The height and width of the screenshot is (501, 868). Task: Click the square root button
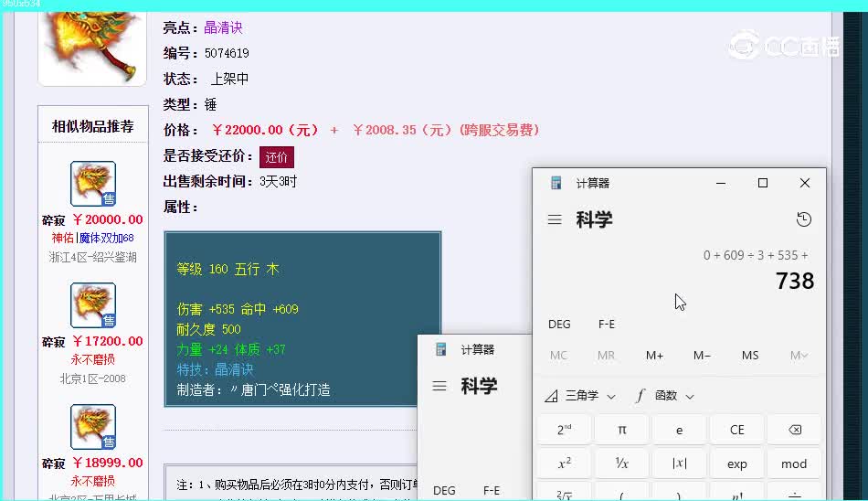point(564,492)
